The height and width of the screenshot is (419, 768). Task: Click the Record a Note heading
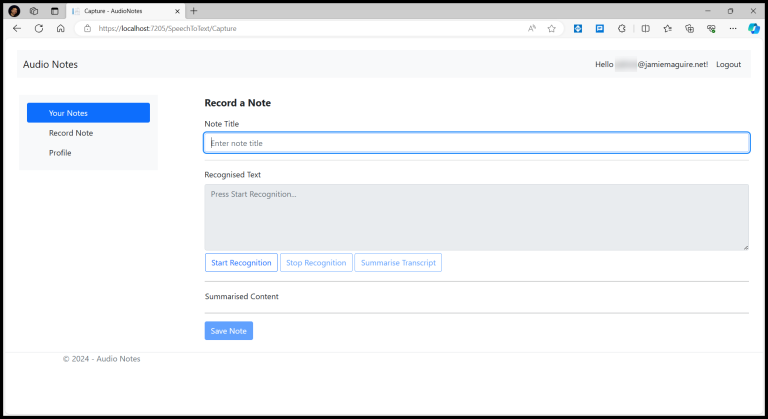pyautogui.click(x=238, y=103)
